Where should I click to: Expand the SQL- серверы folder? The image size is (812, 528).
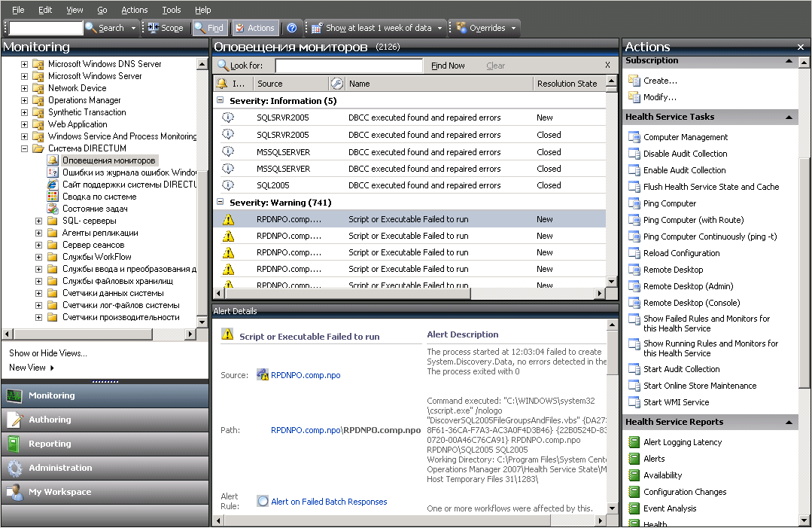[39, 221]
